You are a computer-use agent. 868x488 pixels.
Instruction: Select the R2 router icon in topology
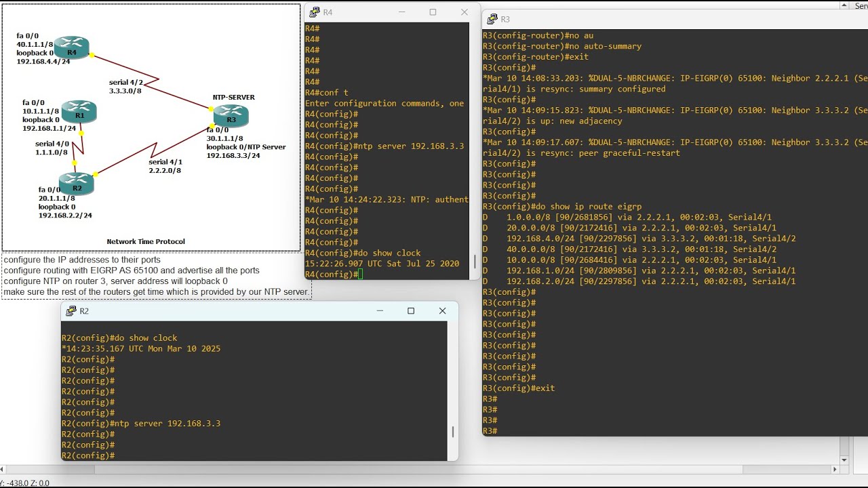tap(76, 184)
